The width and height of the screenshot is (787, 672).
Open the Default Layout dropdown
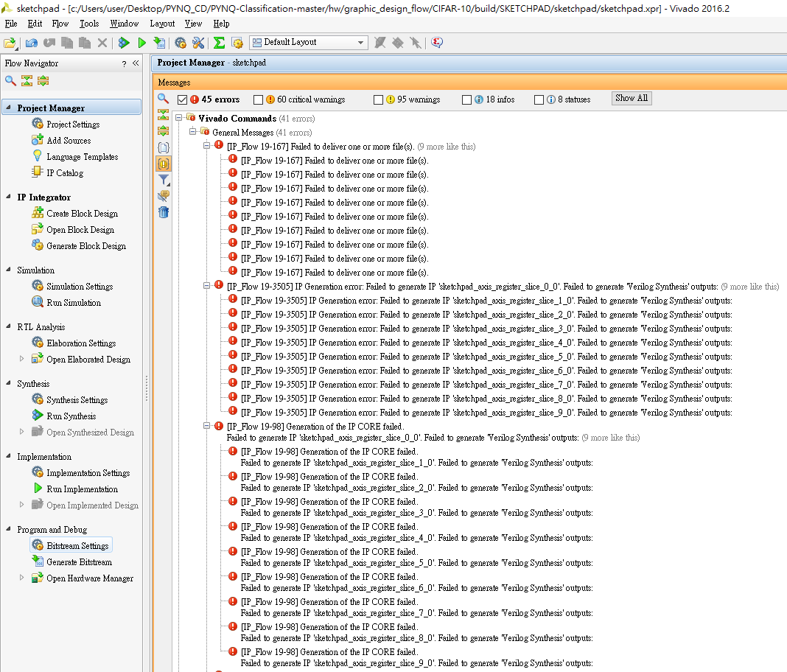point(360,42)
